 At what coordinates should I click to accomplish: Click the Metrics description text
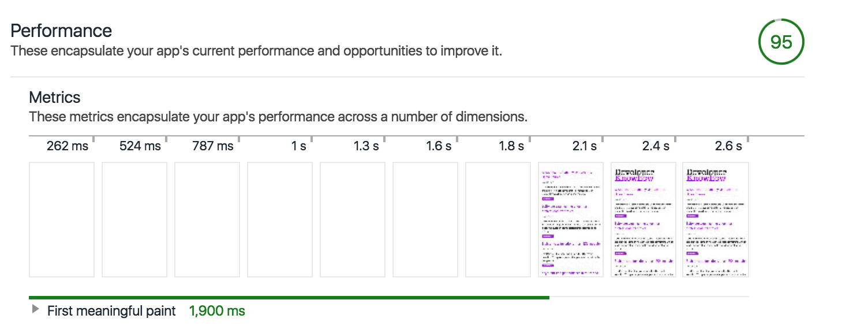(x=278, y=117)
